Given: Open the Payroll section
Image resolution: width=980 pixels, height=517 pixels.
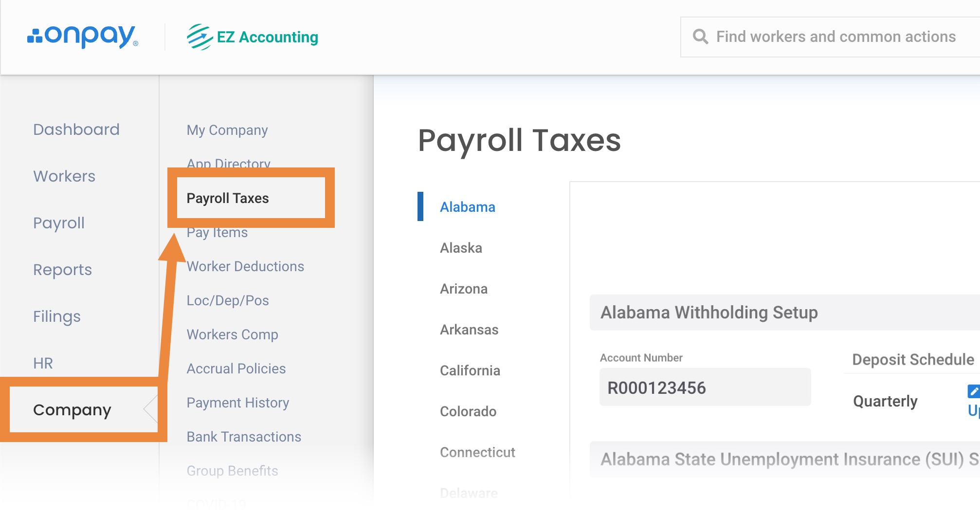Looking at the screenshot, I should click(59, 223).
